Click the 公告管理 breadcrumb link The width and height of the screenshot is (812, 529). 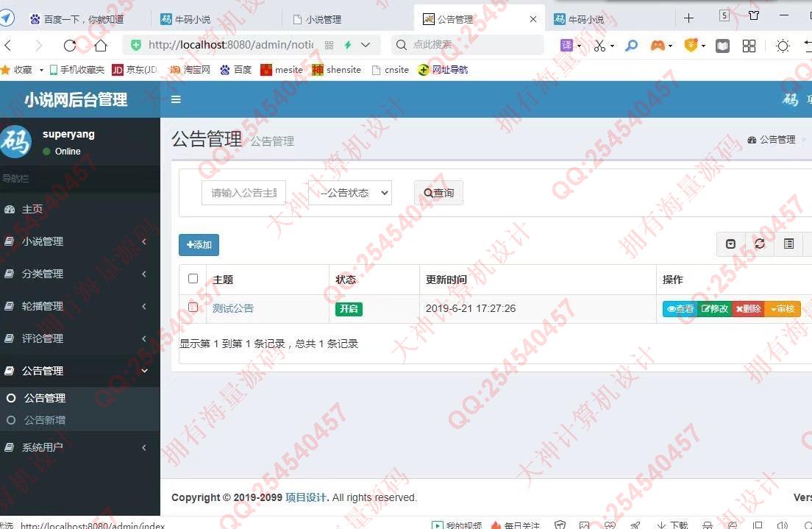tap(772, 139)
